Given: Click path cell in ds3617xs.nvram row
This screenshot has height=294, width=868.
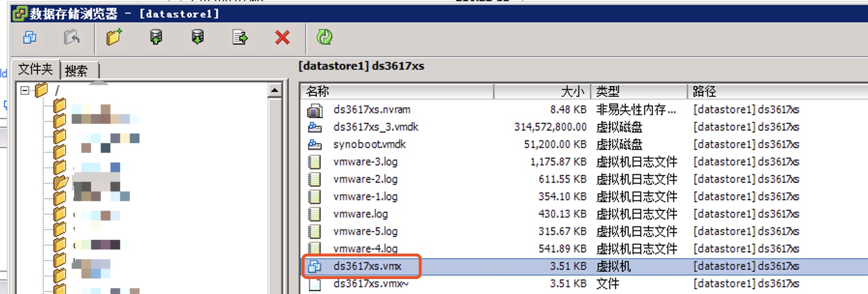Looking at the screenshot, I should (x=746, y=110).
